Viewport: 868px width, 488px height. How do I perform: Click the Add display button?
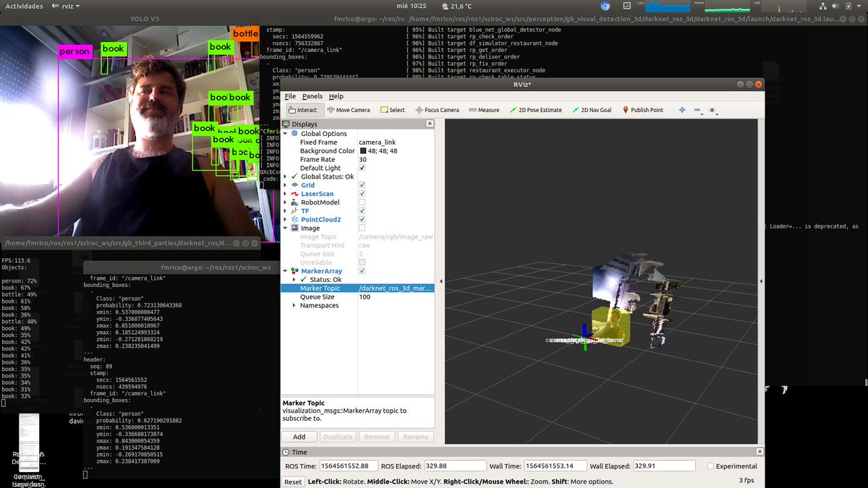pos(299,437)
